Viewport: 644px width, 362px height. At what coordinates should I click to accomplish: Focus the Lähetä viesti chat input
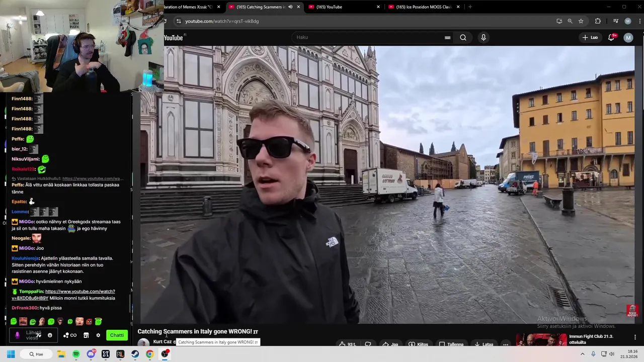[33, 335]
